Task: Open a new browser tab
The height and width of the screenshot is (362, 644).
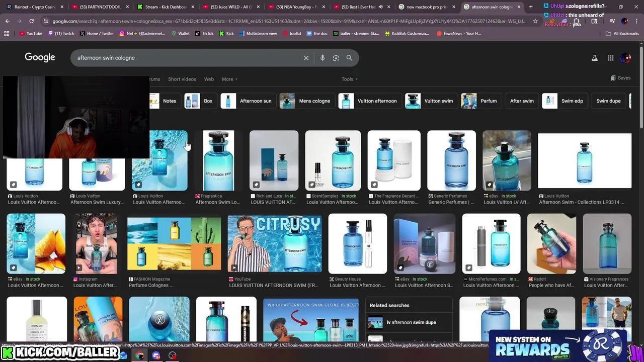Action: coord(531,7)
